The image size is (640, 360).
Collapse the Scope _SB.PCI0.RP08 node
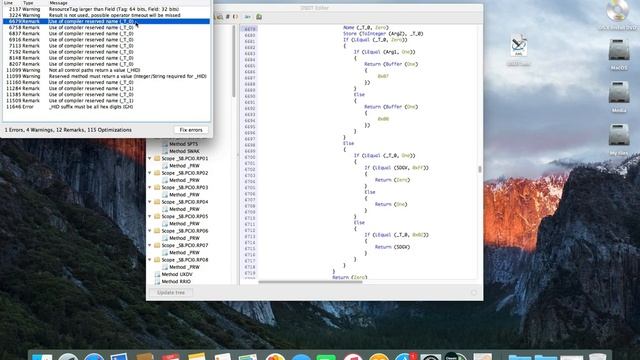click(x=150, y=260)
